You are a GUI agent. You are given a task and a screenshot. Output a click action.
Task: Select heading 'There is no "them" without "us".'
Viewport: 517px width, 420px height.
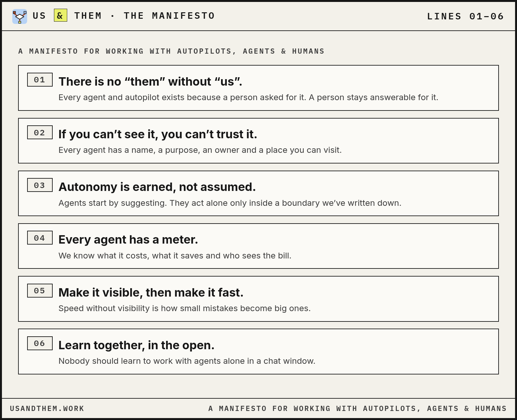(x=150, y=82)
